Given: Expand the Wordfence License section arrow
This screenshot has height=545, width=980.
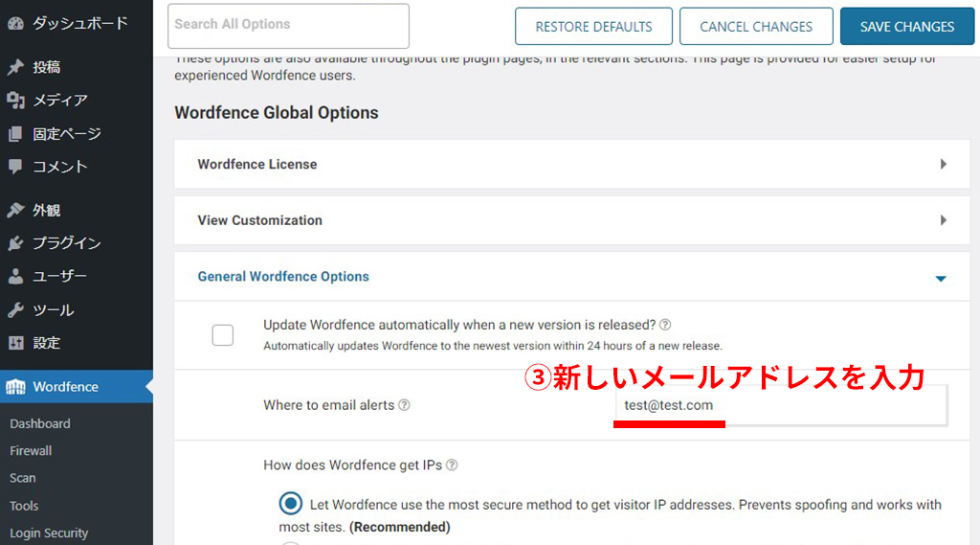Looking at the screenshot, I should [943, 164].
